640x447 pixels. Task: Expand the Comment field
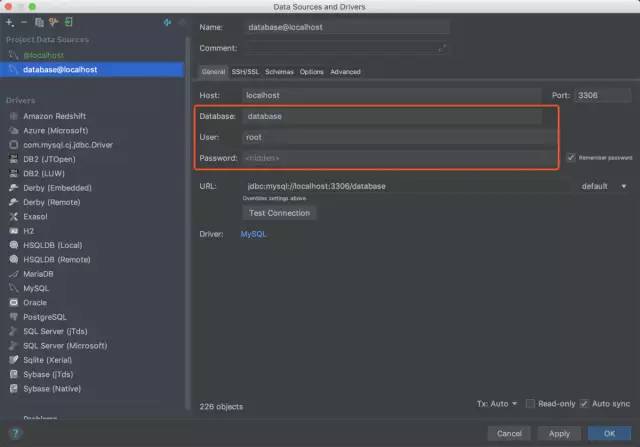(443, 47)
